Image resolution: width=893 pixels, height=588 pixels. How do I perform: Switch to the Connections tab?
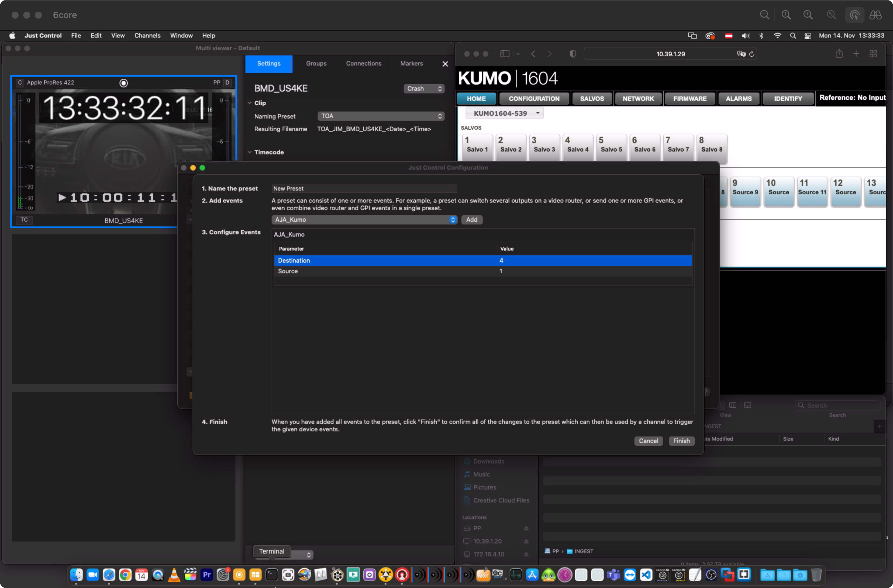pyautogui.click(x=364, y=64)
